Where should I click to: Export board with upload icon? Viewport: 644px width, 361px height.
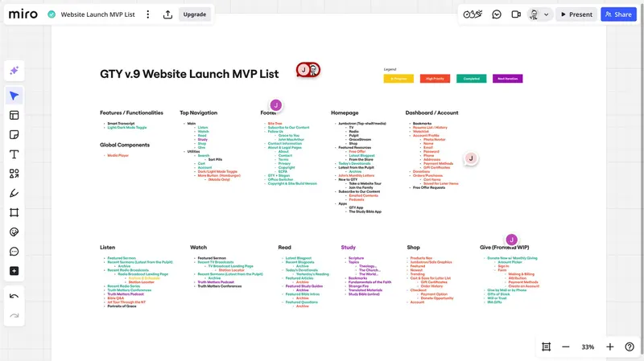pos(167,14)
